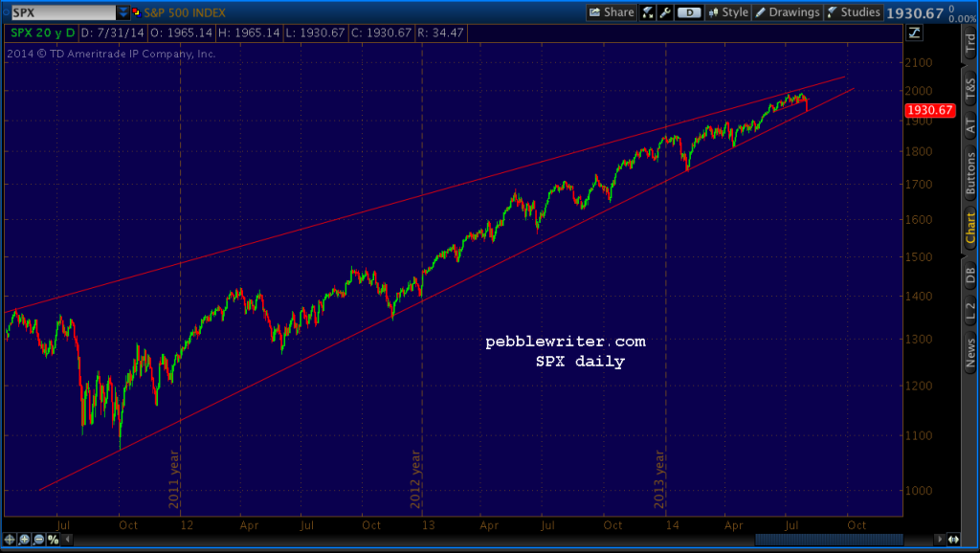Click the crosshair pan tool icon
This screenshot has width=980, height=553.
pos(10,540)
